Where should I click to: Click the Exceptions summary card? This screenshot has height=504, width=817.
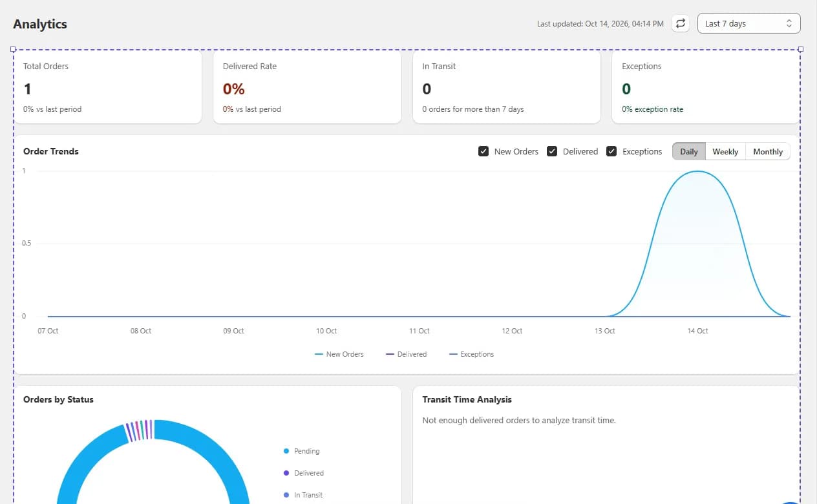pos(706,87)
